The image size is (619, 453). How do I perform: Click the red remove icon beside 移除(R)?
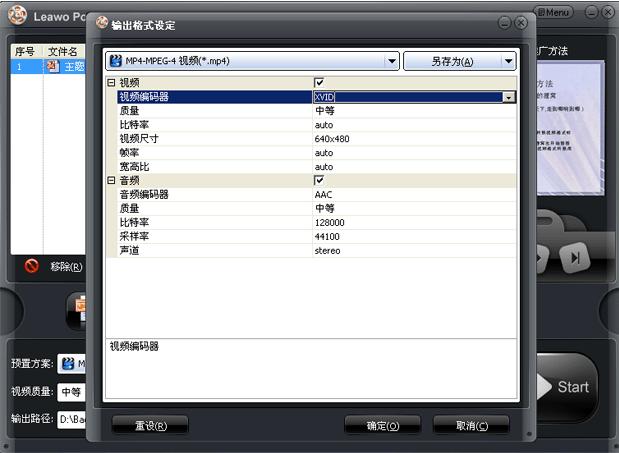(x=32, y=266)
